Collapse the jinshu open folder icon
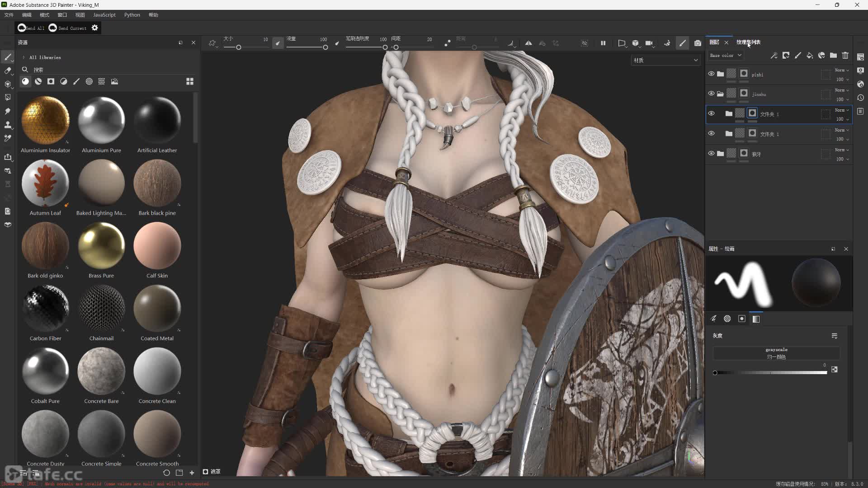Viewport: 868px width, 488px height. (720, 94)
